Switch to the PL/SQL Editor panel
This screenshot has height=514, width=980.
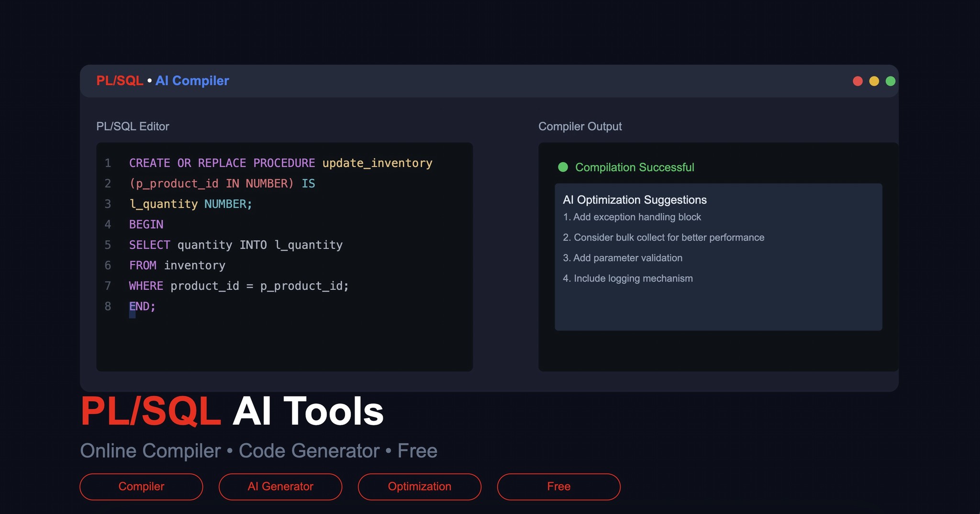pos(133,126)
